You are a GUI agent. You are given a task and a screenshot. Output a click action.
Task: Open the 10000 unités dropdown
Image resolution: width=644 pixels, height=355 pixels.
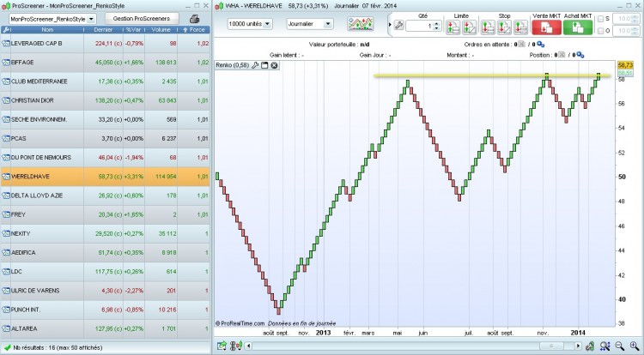click(x=250, y=24)
